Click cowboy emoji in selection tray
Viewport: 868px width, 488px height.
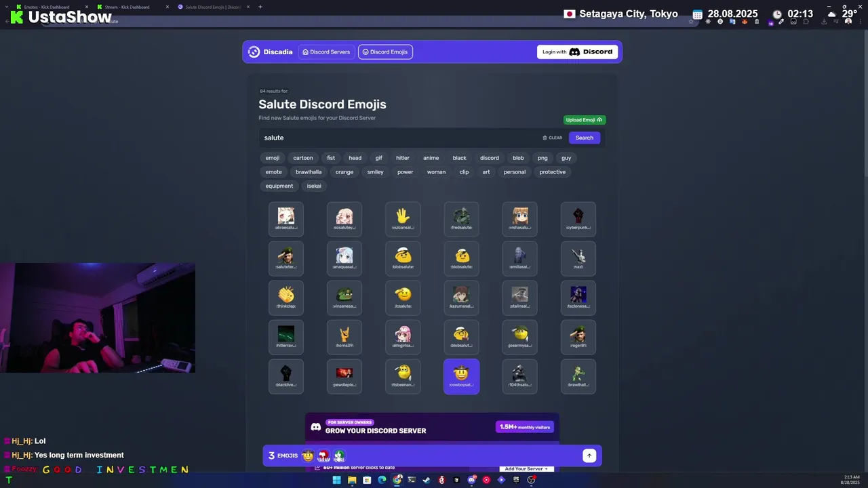[x=308, y=455]
